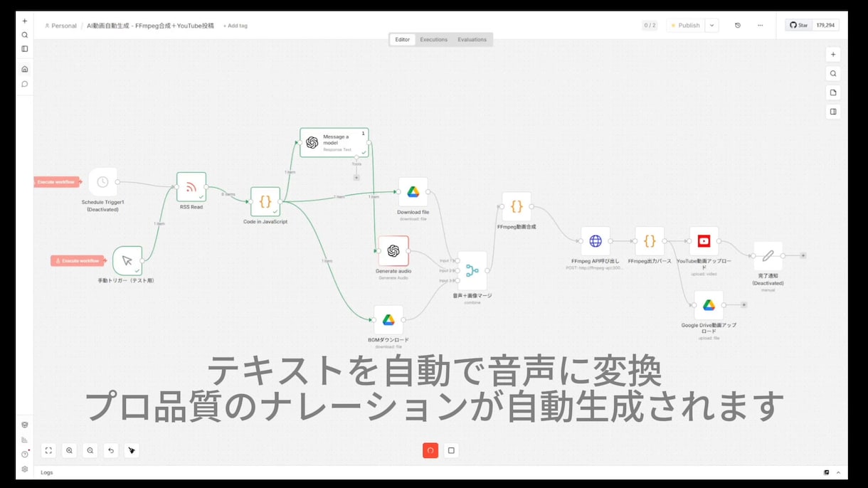Image resolution: width=868 pixels, height=488 pixels.
Task: Click the + Add tag link
Action: (235, 26)
